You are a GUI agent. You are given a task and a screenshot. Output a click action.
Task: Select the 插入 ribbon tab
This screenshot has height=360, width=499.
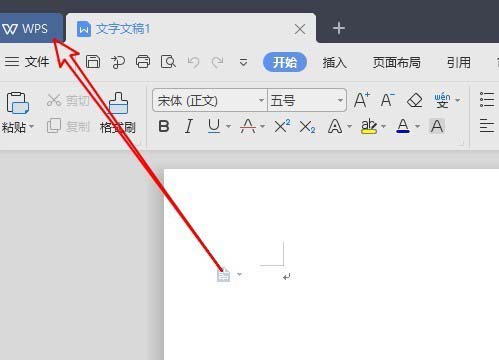click(334, 63)
